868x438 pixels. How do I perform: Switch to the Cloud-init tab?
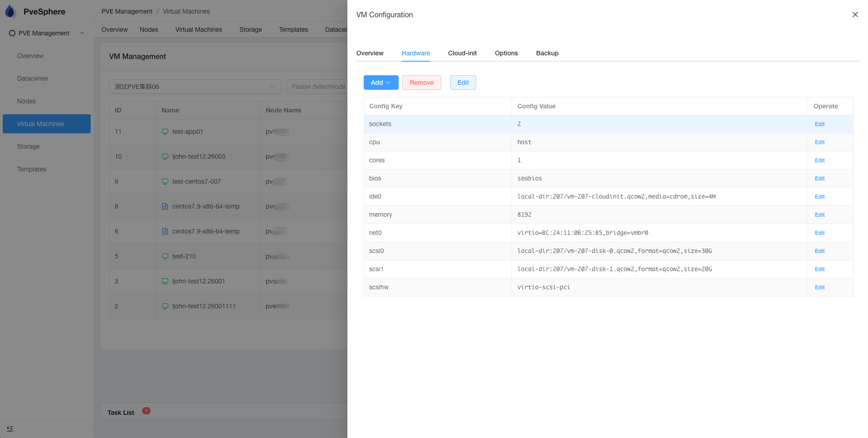pyautogui.click(x=462, y=53)
